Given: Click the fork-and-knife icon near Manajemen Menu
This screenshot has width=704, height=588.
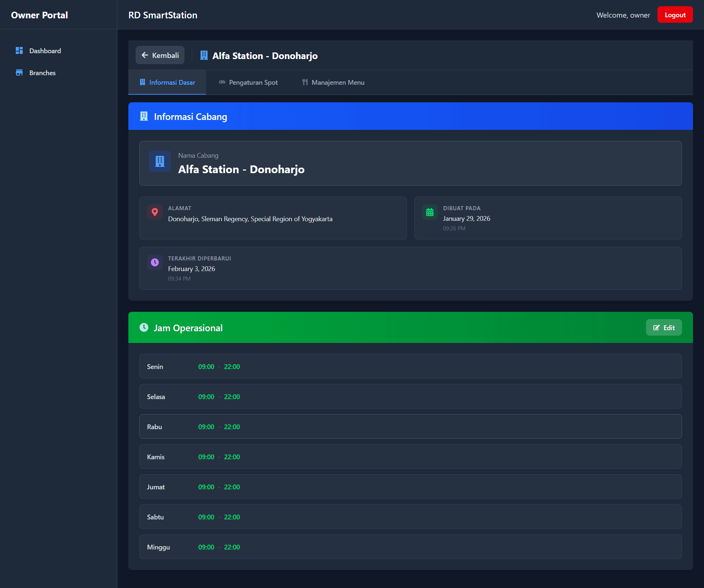Looking at the screenshot, I should [x=305, y=83].
